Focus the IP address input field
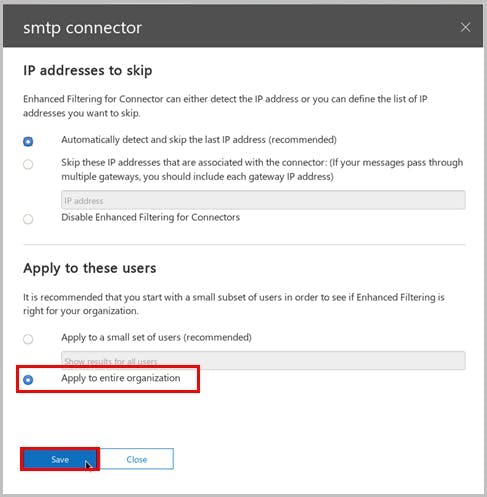Viewport: 487px width, 497px height. pyautogui.click(x=263, y=200)
